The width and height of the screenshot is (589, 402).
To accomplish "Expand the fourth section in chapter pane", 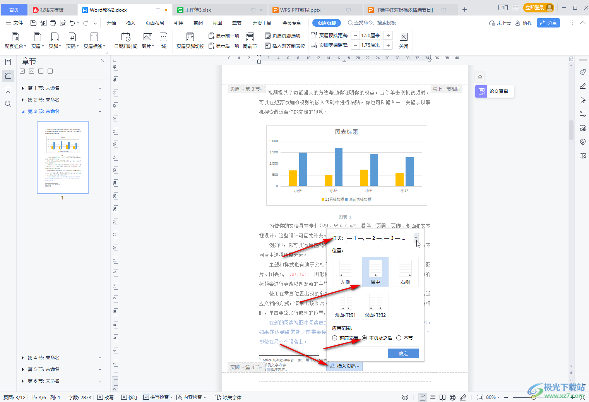I will pyautogui.click(x=23, y=358).
